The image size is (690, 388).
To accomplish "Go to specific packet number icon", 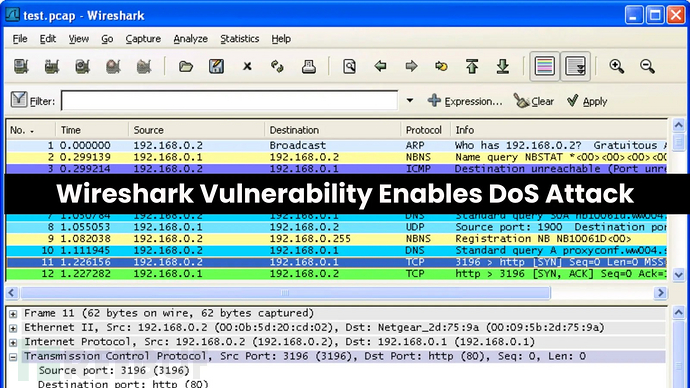I will click(x=441, y=66).
